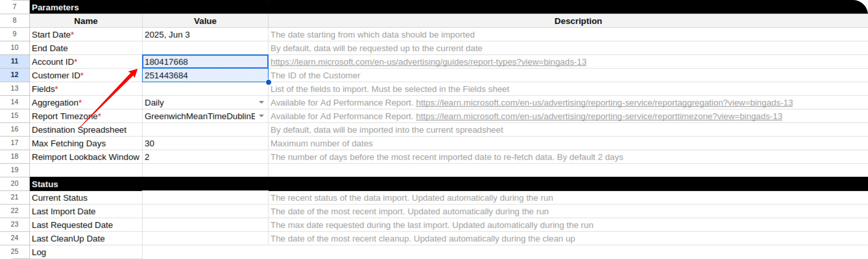This screenshot has width=868, height=259.
Task: Select the Current Status value cell
Action: pos(205,198)
